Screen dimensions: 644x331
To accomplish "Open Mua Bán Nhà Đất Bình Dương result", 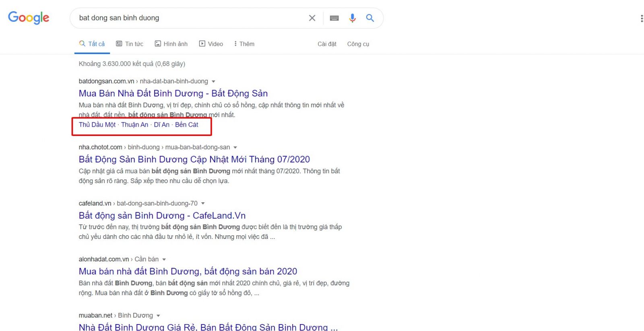I will pos(173,93).
